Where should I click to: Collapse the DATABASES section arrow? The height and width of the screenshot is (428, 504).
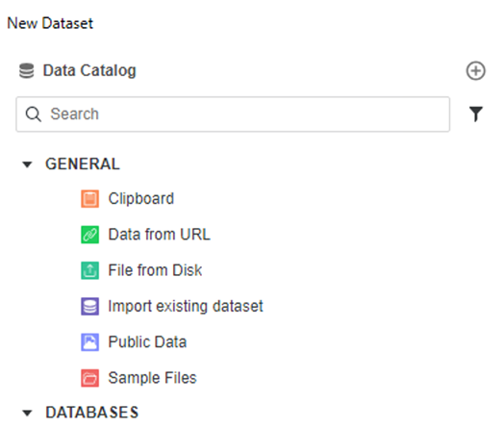[27, 413]
